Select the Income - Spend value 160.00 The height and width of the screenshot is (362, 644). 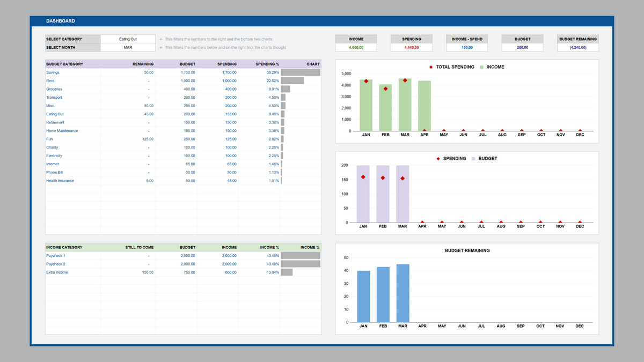[x=467, y=48]
